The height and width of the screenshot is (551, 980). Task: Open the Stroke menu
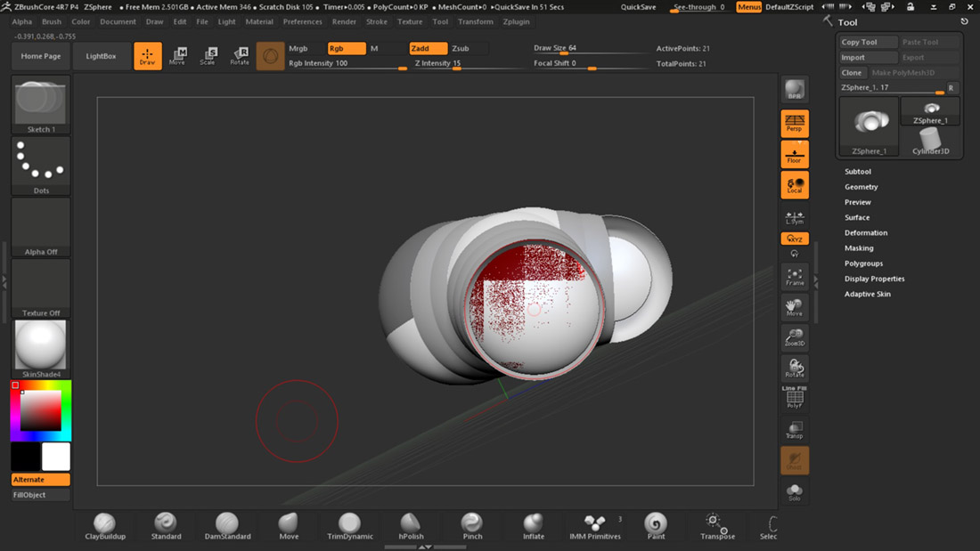[x=377, y=21]
